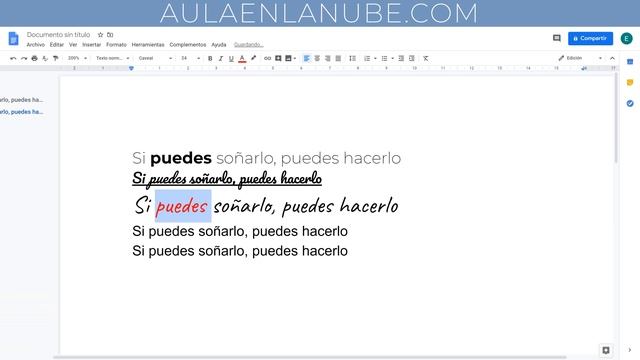The width and height of the screenshot is (640, 360).
Task: Open bulleted list style dropdown arrow
Action: click(393, 58)
